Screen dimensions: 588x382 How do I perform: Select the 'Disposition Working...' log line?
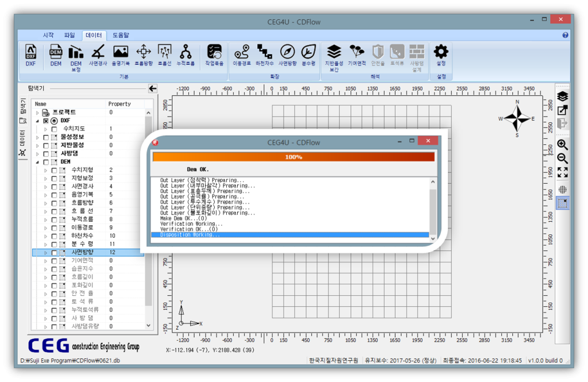click(290, 235)
